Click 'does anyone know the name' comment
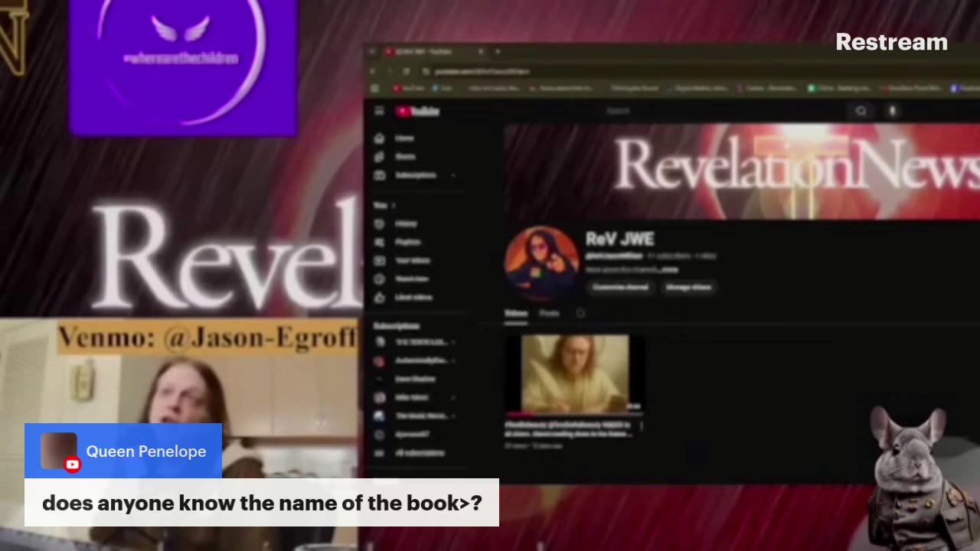 tap(262, 503)
